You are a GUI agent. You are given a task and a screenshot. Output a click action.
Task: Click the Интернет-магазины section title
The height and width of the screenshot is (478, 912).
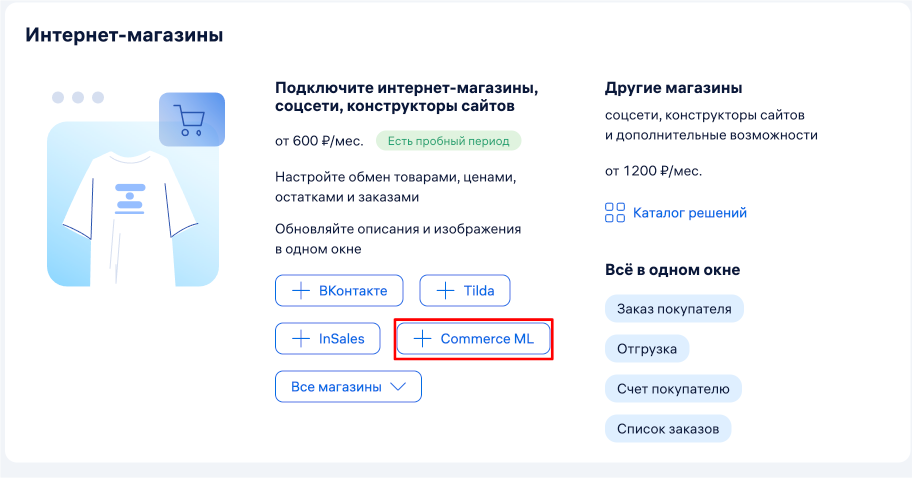click(x=124, y=36)
